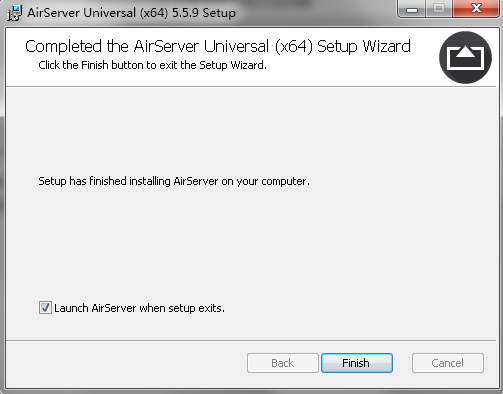Open the installer icon menu in title bar
The image size is (503, 394).
pos(14,13)
